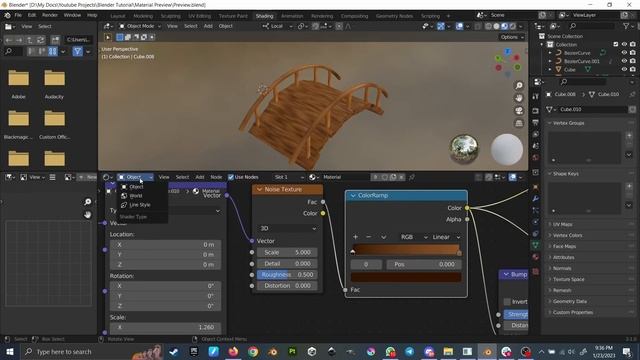
Task: Open the 3D dimensions dropdown on Noise Texture
Action: pyautogui.click(x=287, y=228)
